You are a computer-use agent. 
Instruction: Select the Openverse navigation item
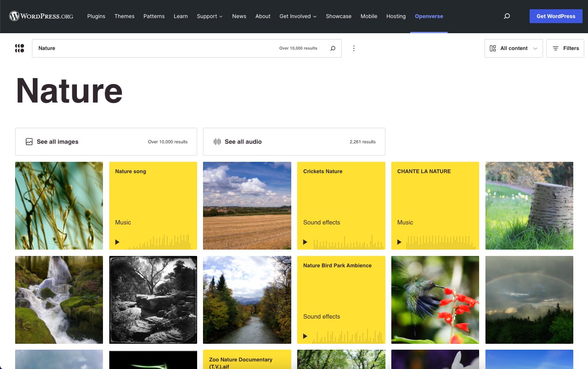429,16
